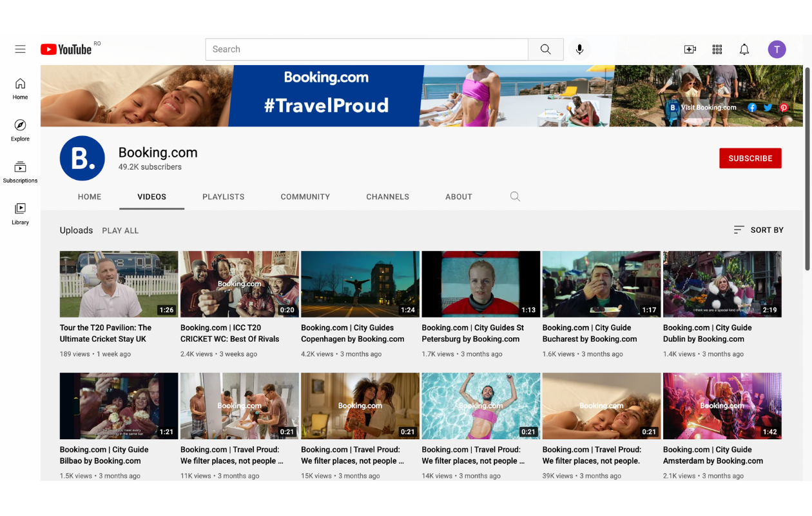
Task: Open City Guides Copenhagen thumbnail
Action: [x=360, y=284]
